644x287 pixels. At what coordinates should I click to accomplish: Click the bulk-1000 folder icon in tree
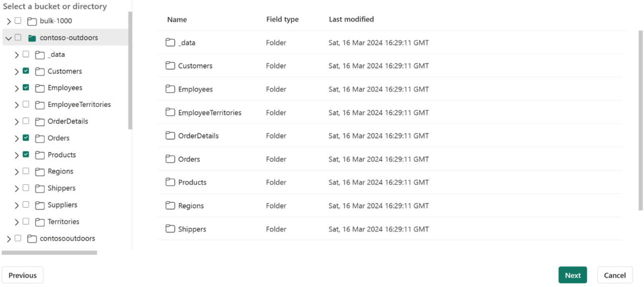[x=32, y=21]
